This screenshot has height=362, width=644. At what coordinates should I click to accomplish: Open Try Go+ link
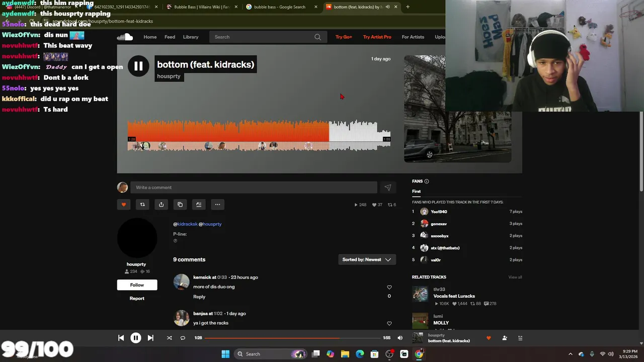coord(344,37)
